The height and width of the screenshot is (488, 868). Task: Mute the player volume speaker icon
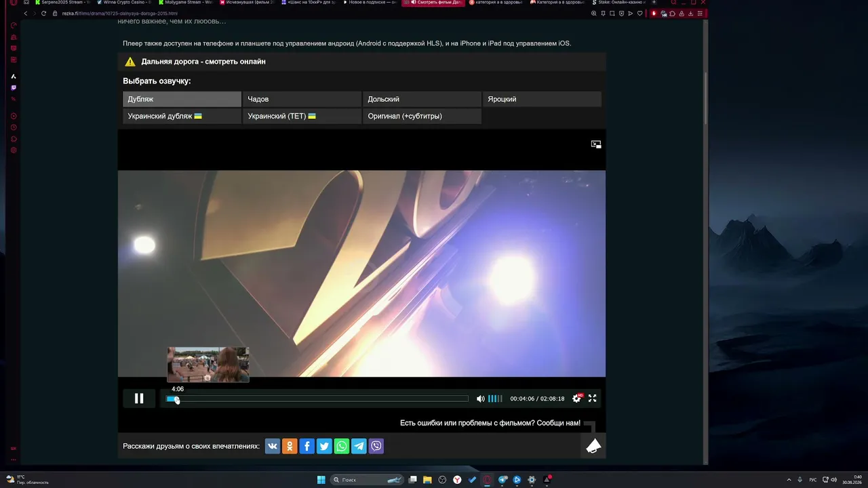click(x=480, y=399)
